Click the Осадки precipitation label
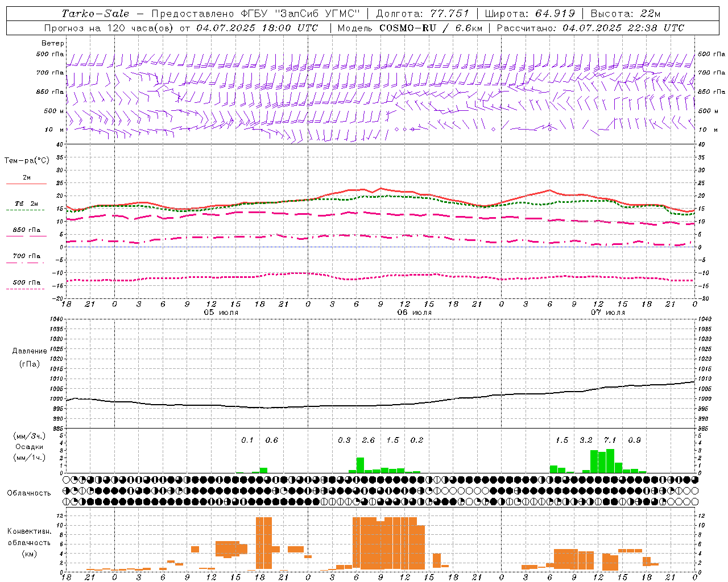 click(x=29, y=447)
